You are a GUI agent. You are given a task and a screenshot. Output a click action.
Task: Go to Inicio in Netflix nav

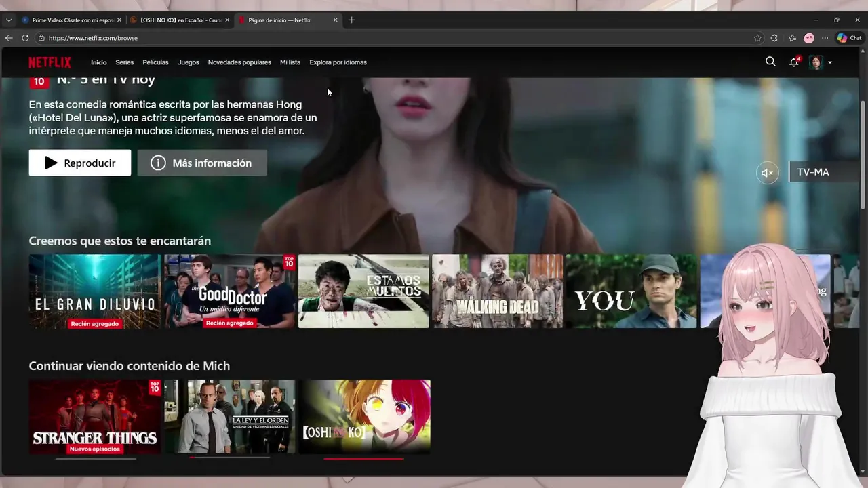click(99, 62)
